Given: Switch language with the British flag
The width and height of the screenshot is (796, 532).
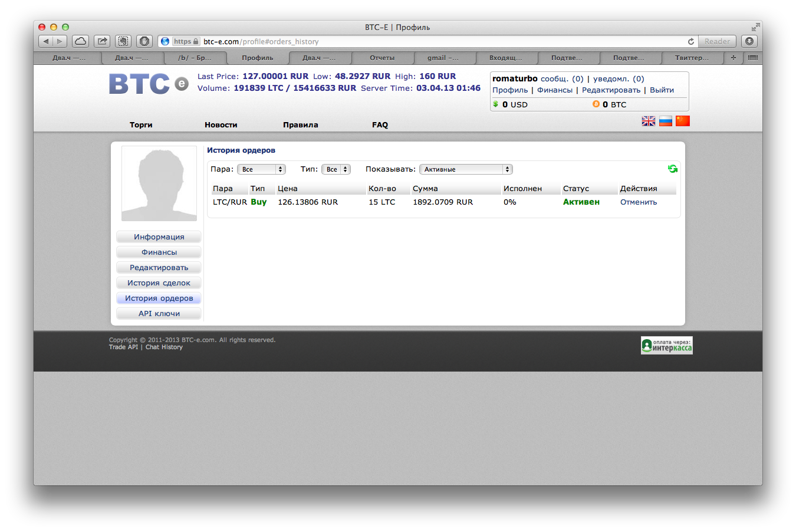Looking at the screenshot, I should click(649, 121).
